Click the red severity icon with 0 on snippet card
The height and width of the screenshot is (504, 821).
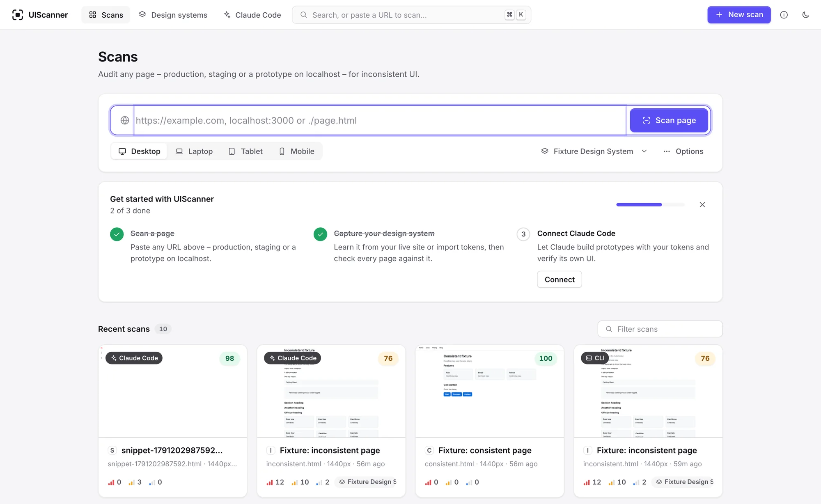[x=111, y=482]
